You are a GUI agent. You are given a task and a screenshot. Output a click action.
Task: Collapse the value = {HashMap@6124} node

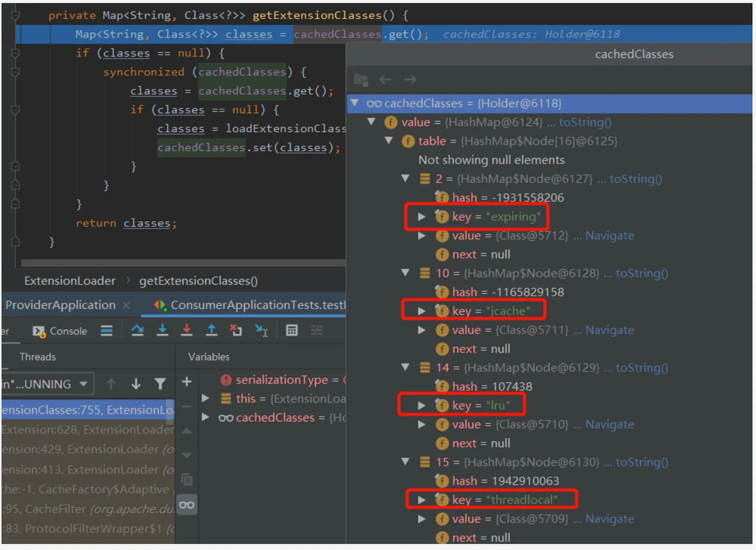click(372, 121)
